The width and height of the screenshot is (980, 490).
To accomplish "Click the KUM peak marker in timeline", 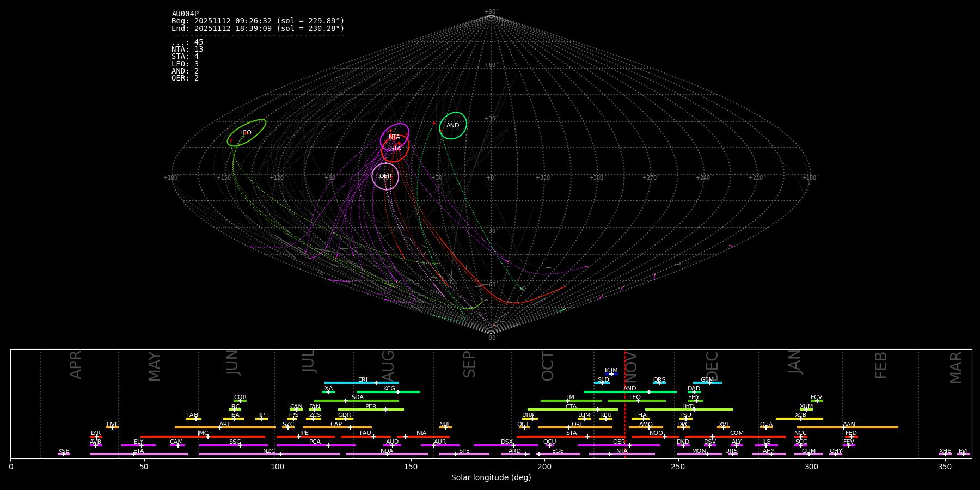I will [611, 374].
